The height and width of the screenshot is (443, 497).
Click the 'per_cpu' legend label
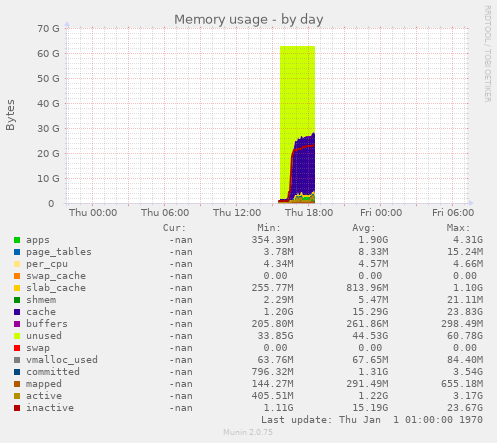pyautogui.click(x=47, y=264)
